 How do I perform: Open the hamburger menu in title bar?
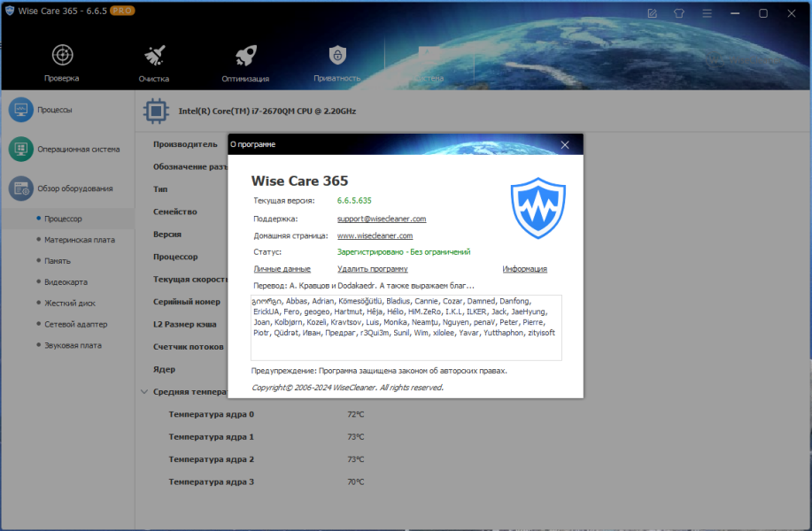click(x=707, y=13)
